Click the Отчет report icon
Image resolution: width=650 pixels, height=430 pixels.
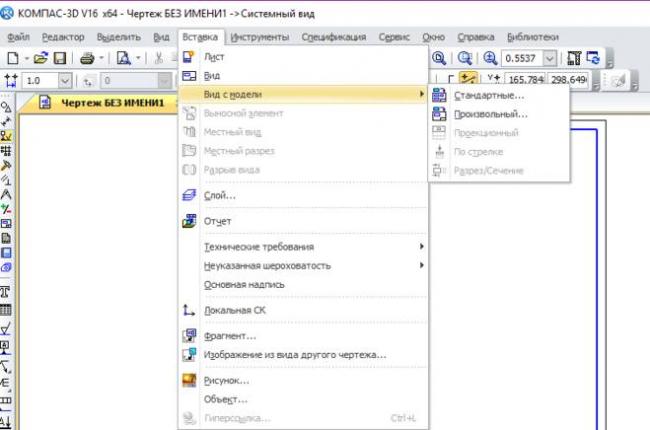[x=190, y=221]
